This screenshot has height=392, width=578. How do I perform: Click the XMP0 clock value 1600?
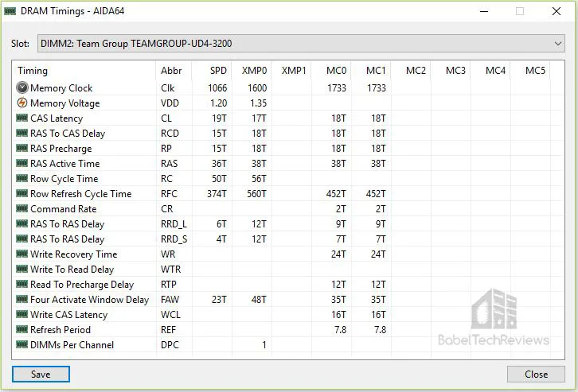pos(257,88)
